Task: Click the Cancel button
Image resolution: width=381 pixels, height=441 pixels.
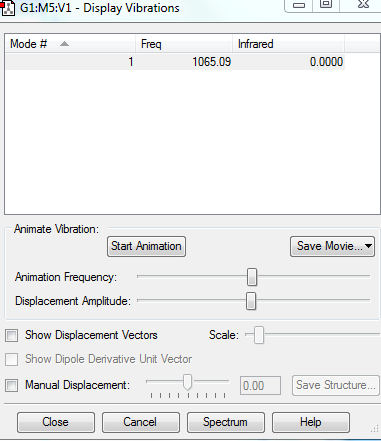Action: pyautogui.click(x=141, y=422)
